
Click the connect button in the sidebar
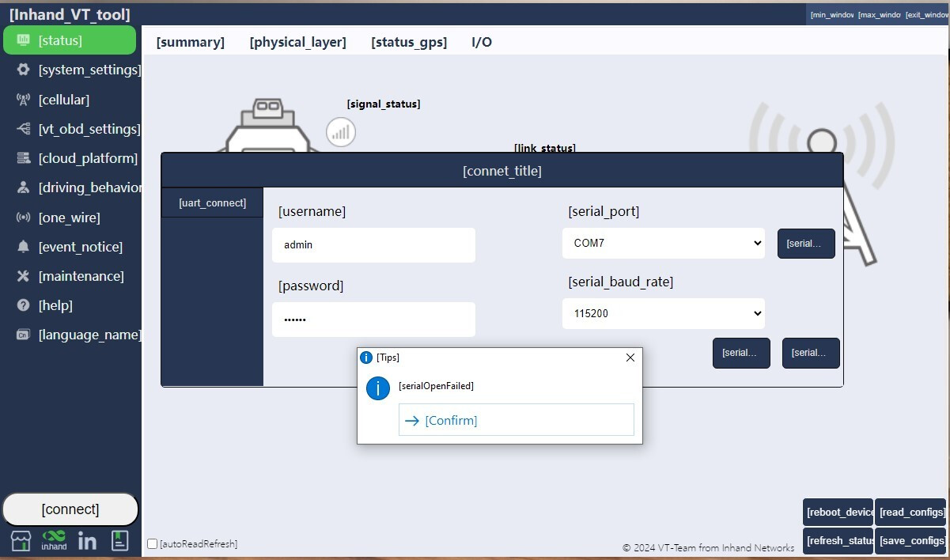click(x=70, y=509)
